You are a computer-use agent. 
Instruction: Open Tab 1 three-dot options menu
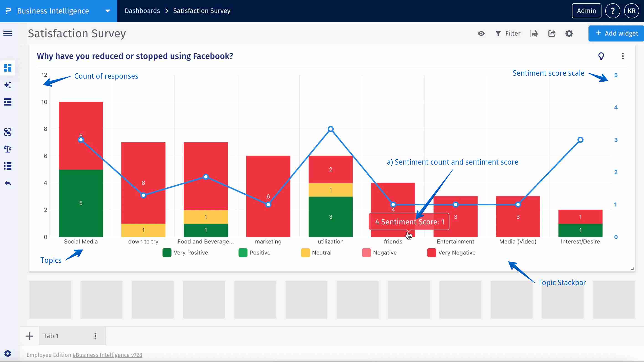point(95,336)
